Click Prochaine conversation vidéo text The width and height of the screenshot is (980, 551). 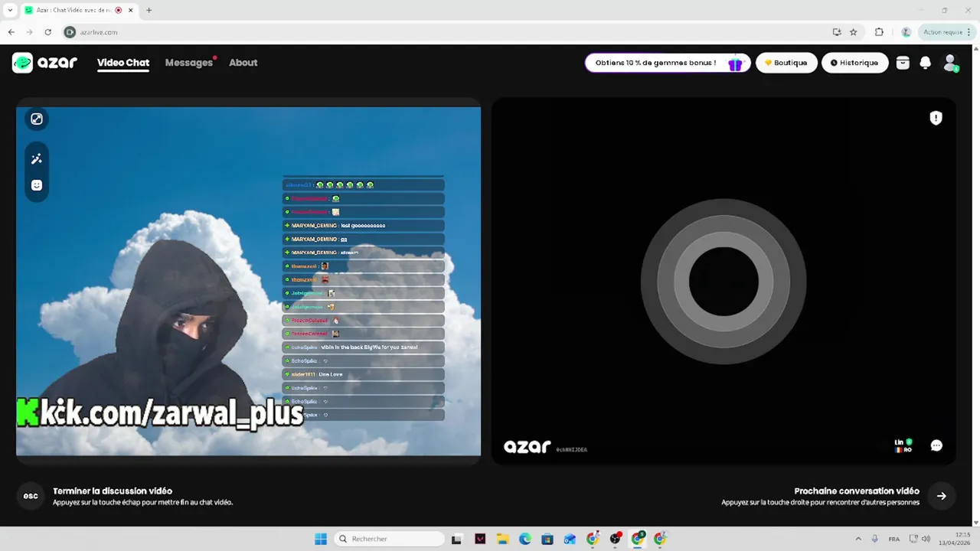click(x=857, y=491)
